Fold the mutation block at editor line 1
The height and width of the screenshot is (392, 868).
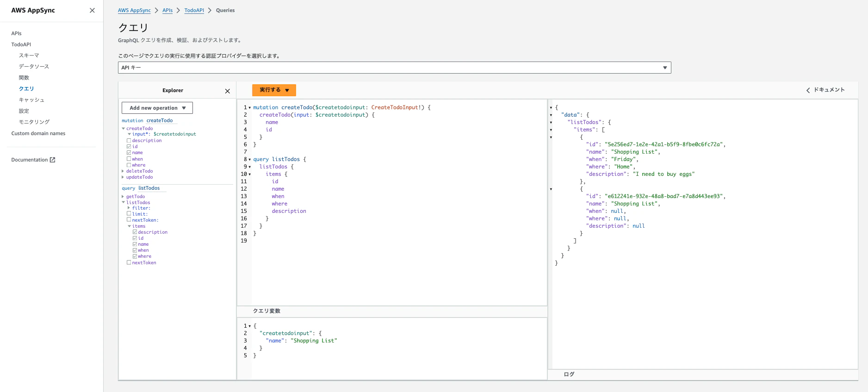[x=250, y=108]
